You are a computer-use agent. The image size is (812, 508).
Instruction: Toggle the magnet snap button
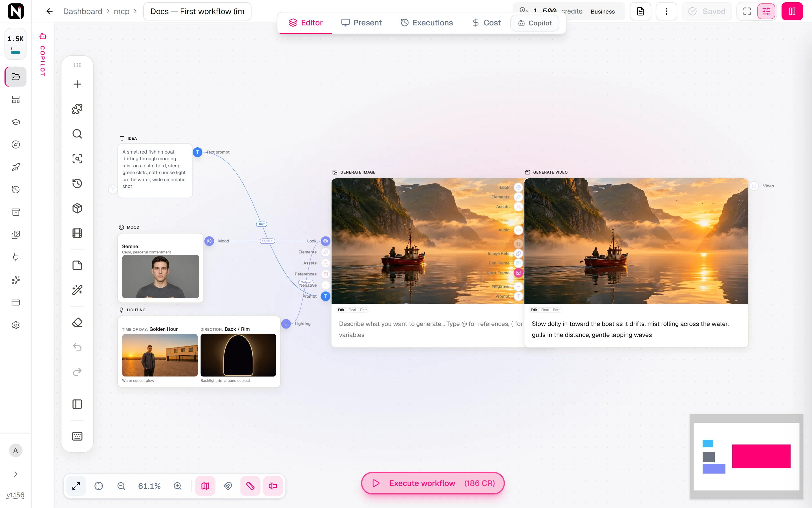(x=228, y=486)
